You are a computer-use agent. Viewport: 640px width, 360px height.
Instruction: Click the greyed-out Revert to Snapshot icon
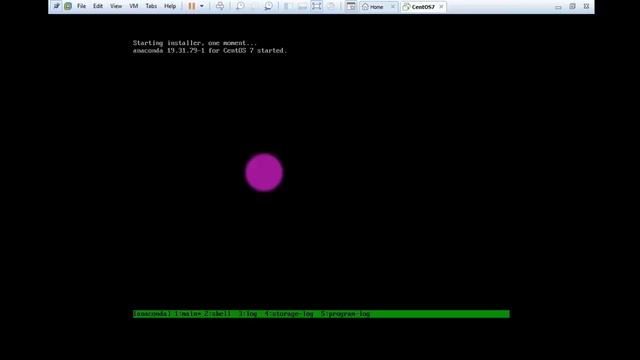[x=254, y=6]
